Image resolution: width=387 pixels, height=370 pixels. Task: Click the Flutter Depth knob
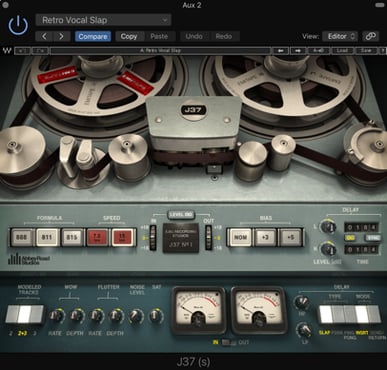(x=116, y=316)
